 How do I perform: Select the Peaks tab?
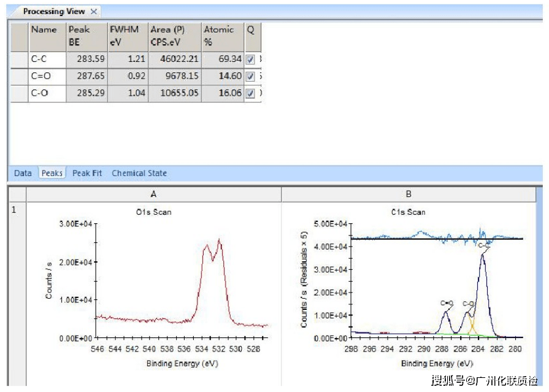coord(52,173)
